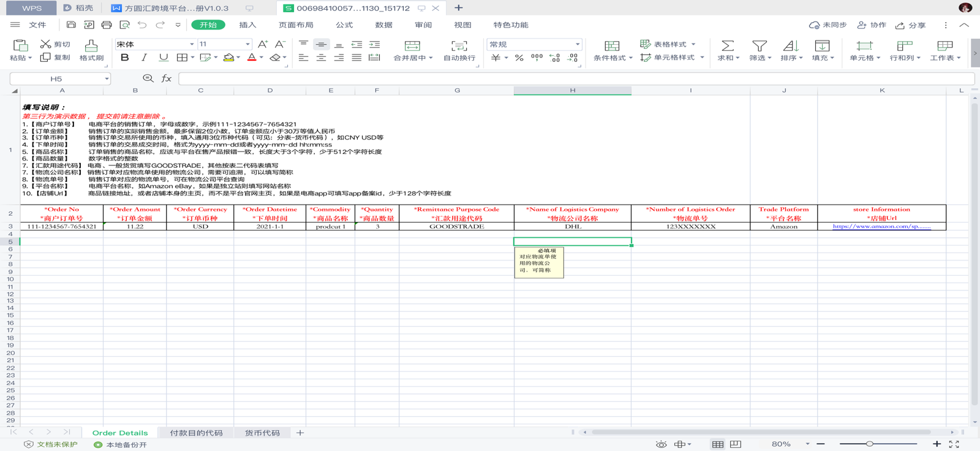Image resolution: width=980 pixels, height=451 pixels.
Task: Select the Format Painter (格式刷) brush
Action: [x=91, y=46]
